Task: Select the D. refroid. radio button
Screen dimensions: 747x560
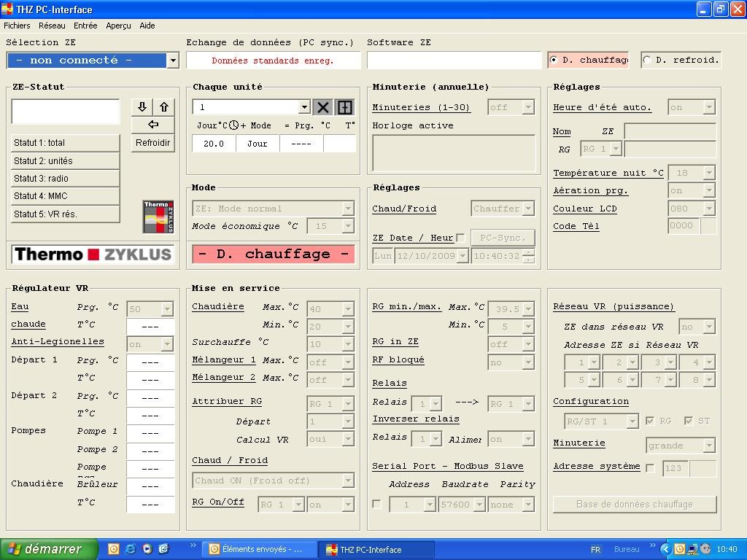Action: [647, 60]
